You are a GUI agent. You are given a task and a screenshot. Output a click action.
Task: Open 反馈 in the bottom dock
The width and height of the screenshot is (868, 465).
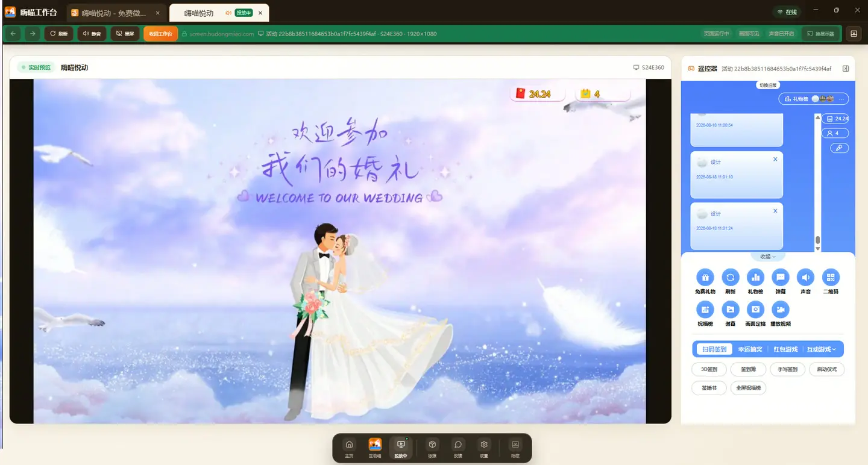[x=458, y=448]
